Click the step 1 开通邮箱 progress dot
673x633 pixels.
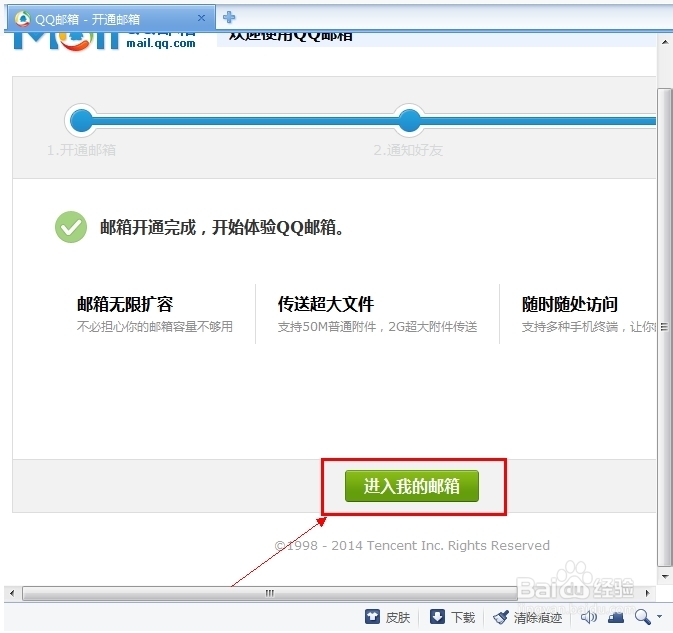82,121
